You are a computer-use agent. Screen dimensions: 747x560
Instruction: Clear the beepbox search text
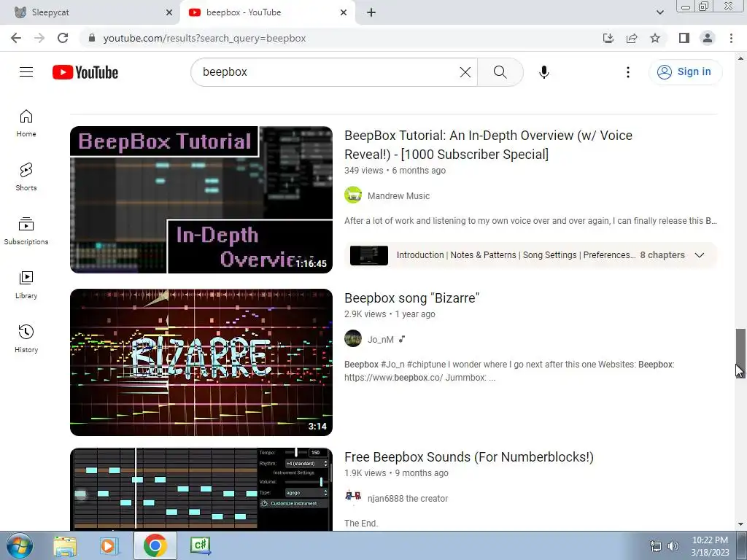[x=465, y=72]
